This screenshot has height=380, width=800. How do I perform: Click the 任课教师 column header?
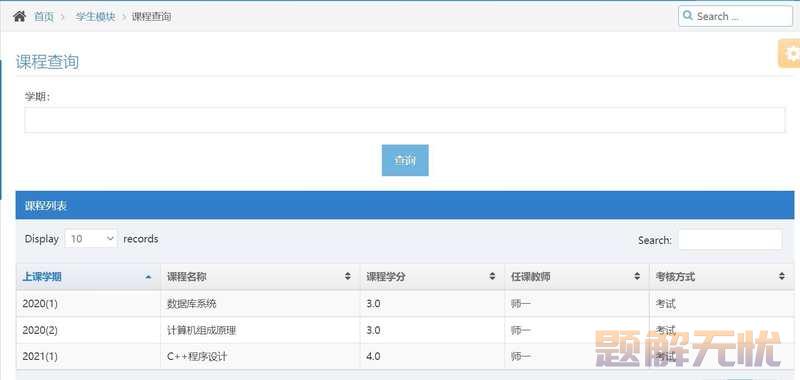coord(577,277)
